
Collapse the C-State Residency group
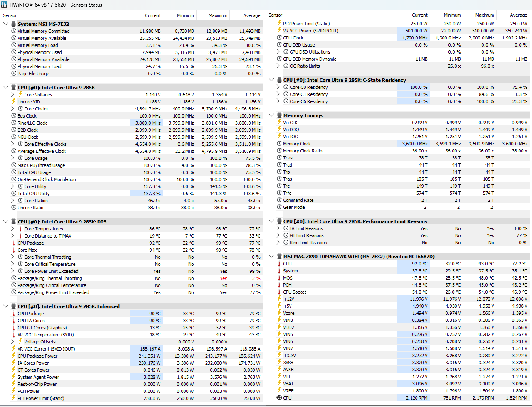click(x=271, y=80)
